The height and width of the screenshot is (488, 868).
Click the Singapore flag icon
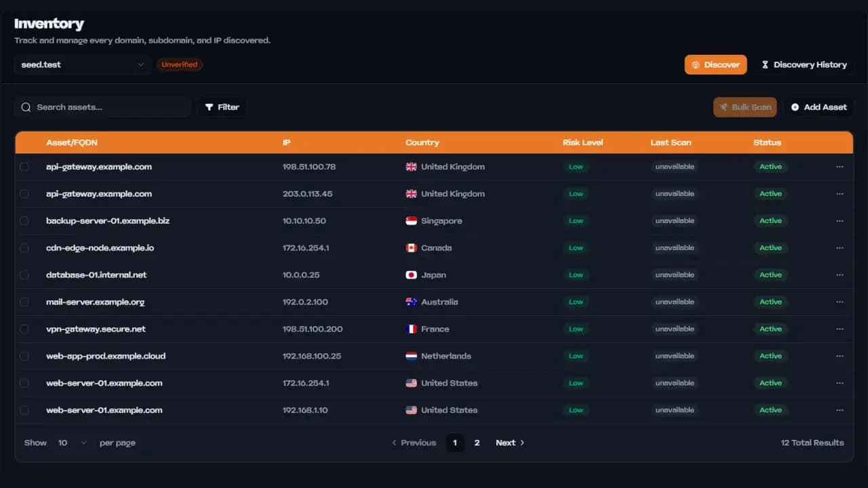(411, 221)
